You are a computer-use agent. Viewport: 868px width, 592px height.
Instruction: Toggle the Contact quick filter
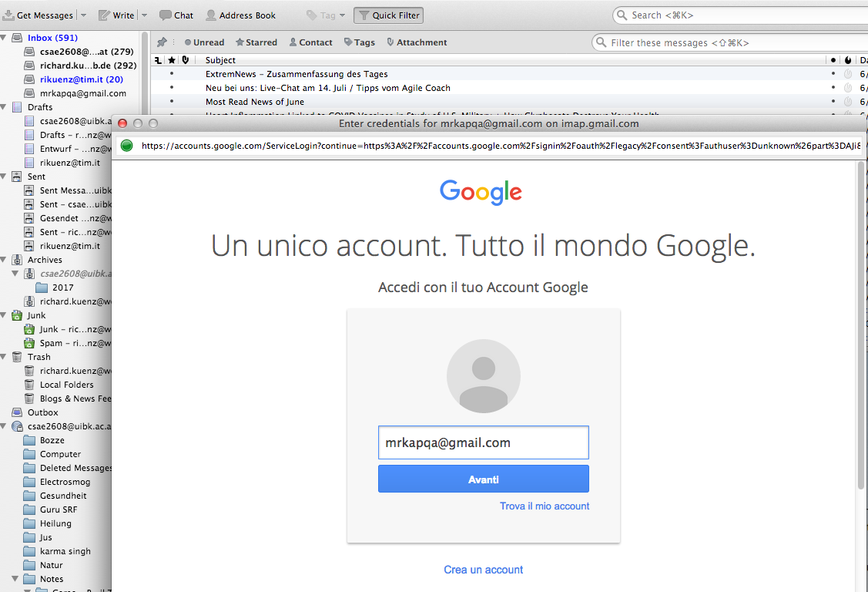(x=310, y=42)
